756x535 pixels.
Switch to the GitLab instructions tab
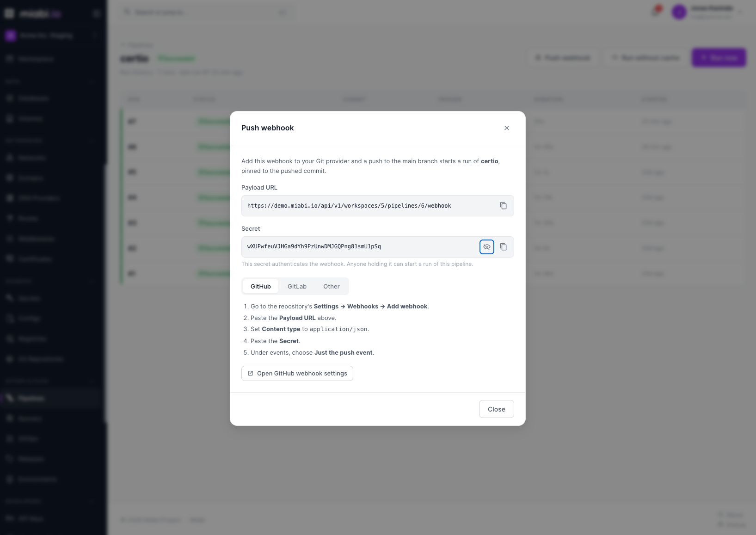[x=297, y=286]
